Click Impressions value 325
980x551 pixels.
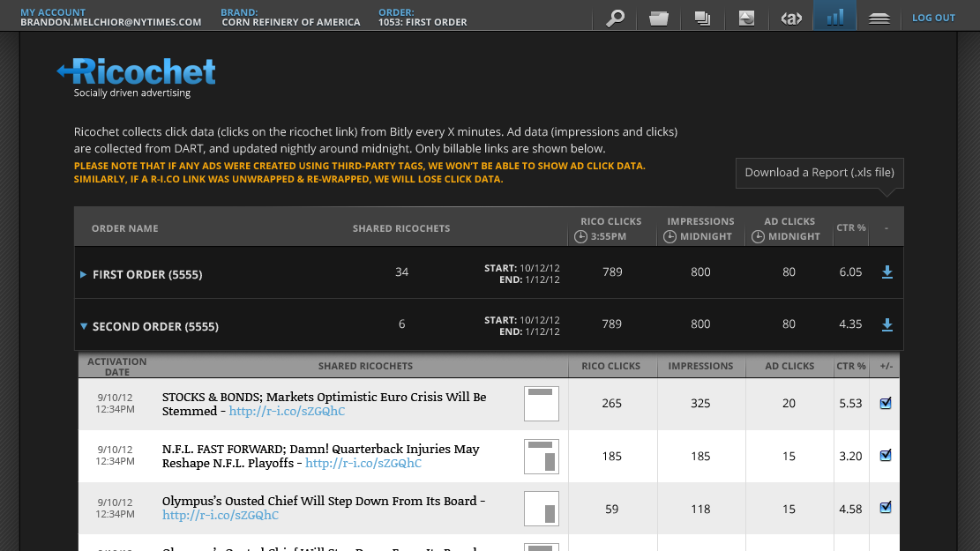point(700,404)
